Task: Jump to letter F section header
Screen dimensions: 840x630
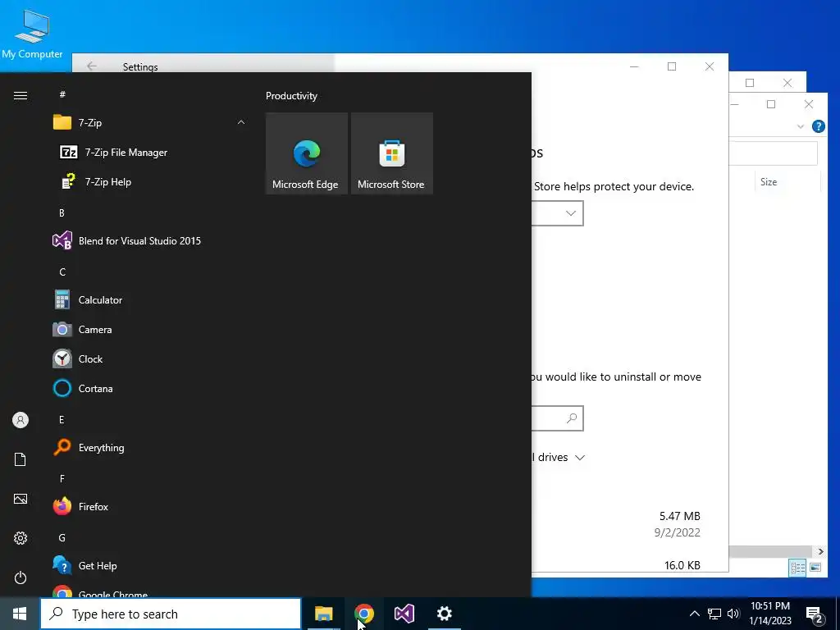Action: pyautogui.click(x=62, y=479)
